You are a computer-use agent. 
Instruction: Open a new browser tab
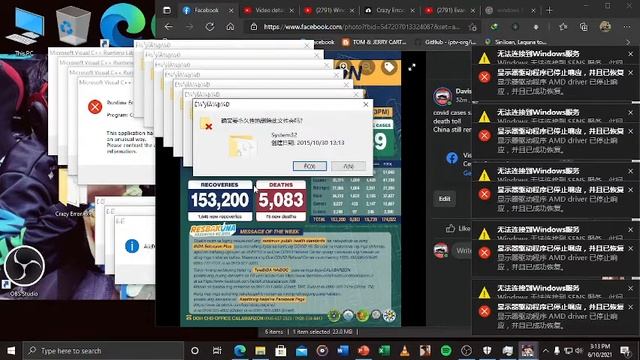point(549,10)
